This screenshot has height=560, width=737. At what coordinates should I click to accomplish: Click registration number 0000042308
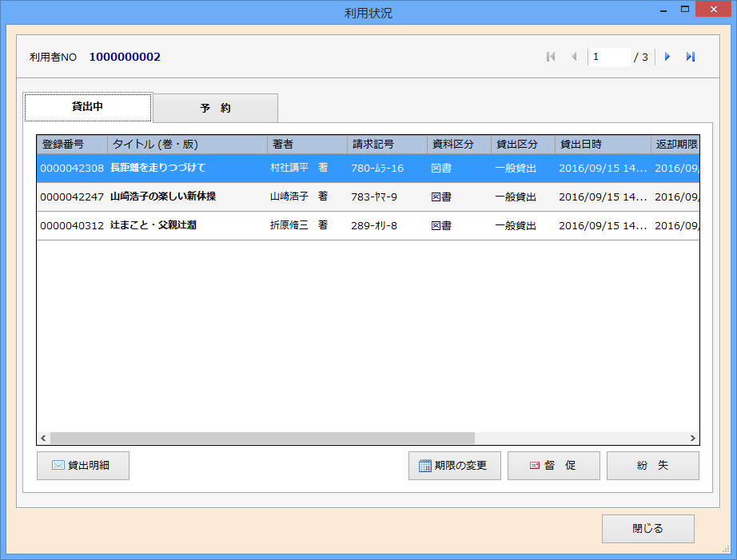(72, 169)
